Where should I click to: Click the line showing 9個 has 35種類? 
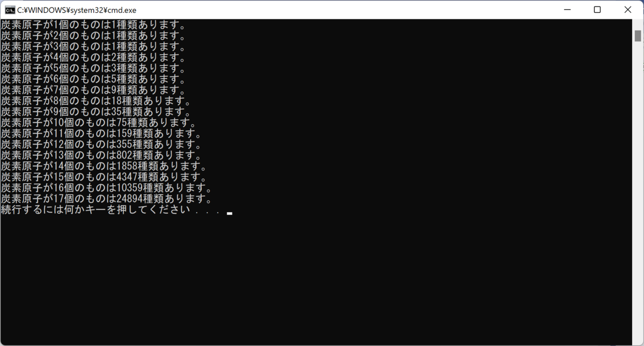click(96, 112)
